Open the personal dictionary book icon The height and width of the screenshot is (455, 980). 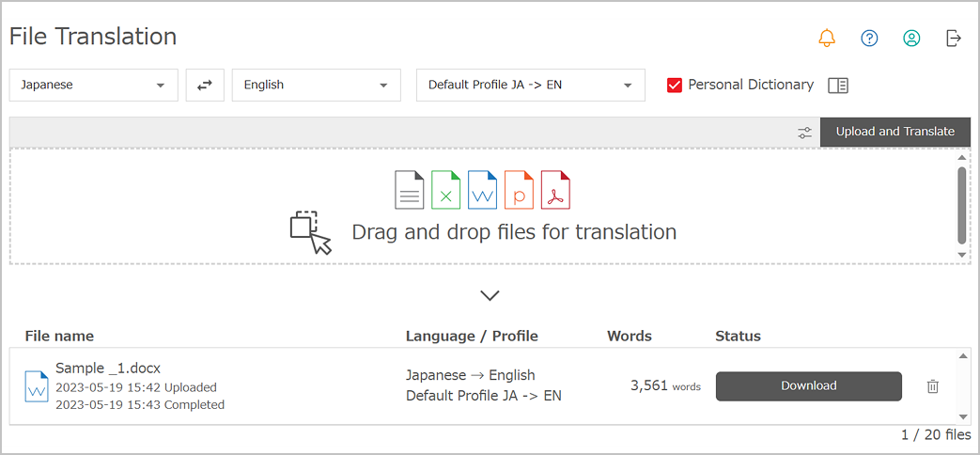tap(838, 86)
